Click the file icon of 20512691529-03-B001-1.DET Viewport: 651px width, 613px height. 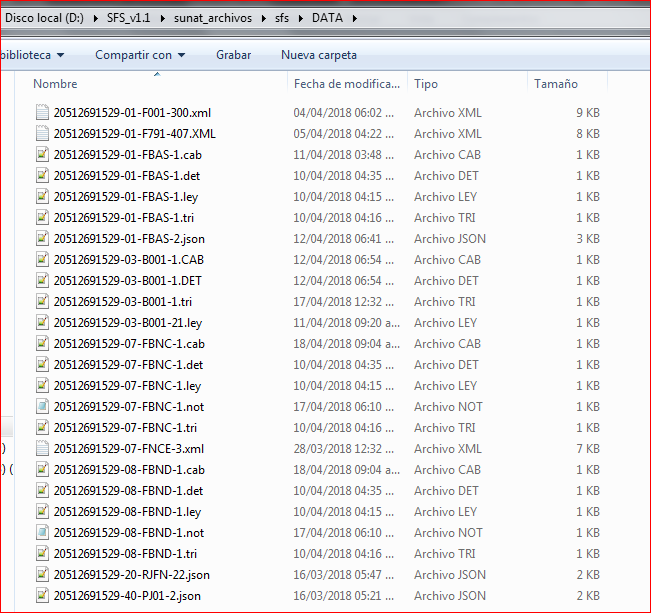pyautogui.click(x=42, y=281)
